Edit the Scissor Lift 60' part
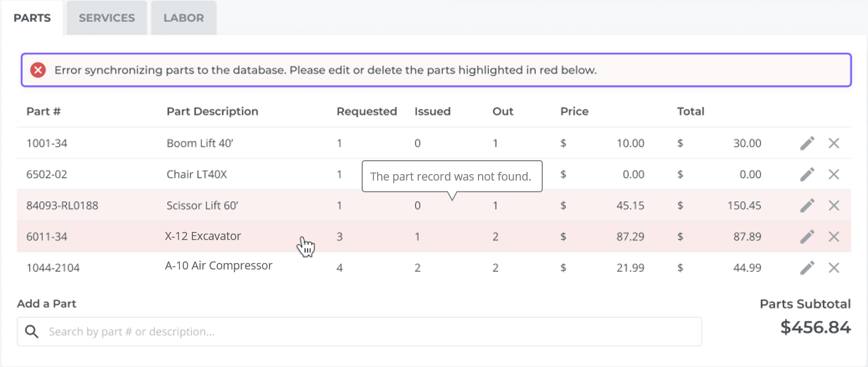Image resolution: width=868 pixels, height=367 pixels. 807,205
